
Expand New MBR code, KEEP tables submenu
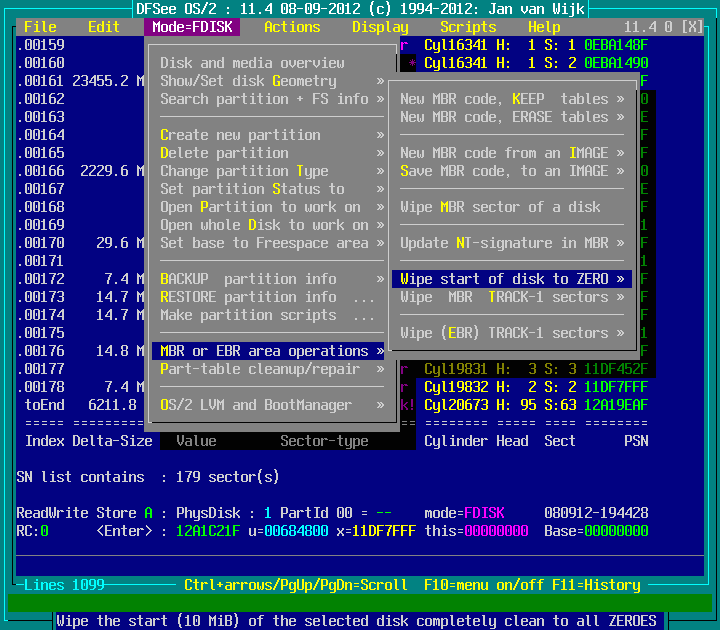[x=511, y=99]
